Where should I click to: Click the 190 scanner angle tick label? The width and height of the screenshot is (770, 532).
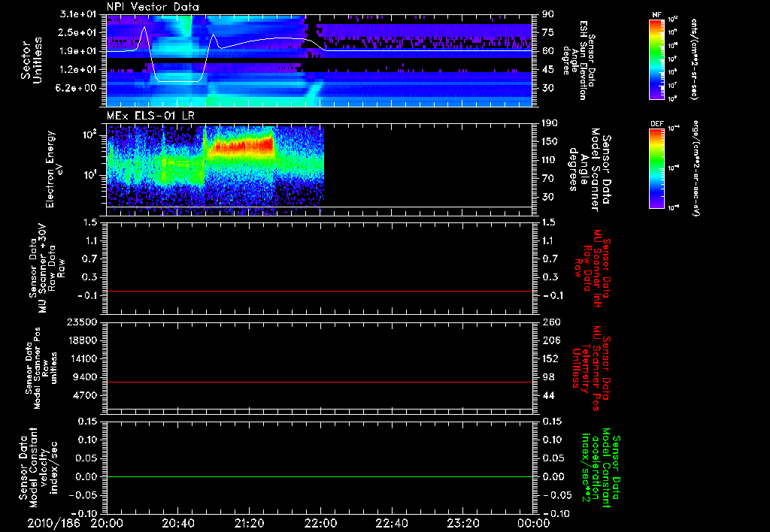click(x=550, y=123)
